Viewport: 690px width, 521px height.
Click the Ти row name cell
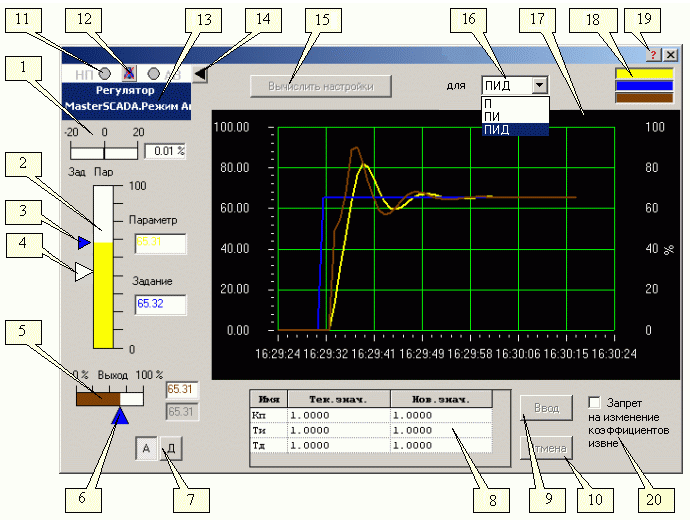(269, 430)
